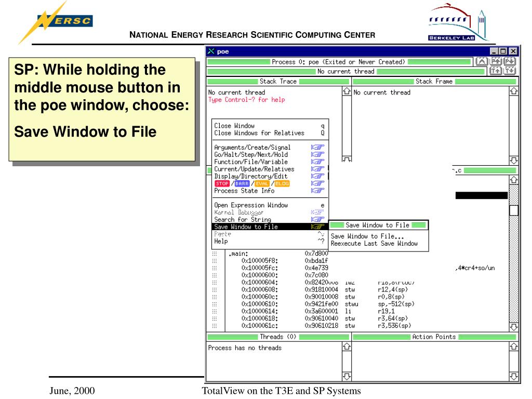532x399 pixels.
Task: Select highlighted Save Window to File item
Action: 270,227
